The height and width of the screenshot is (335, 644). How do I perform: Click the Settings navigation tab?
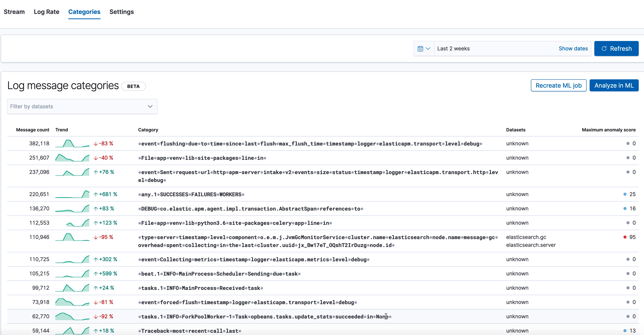(121, 12)
